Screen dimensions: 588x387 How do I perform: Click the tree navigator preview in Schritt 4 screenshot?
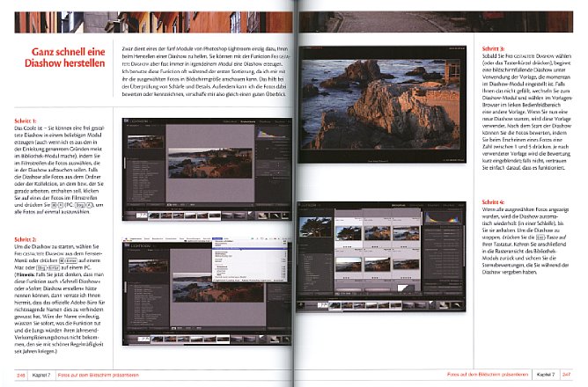(315, 227)
